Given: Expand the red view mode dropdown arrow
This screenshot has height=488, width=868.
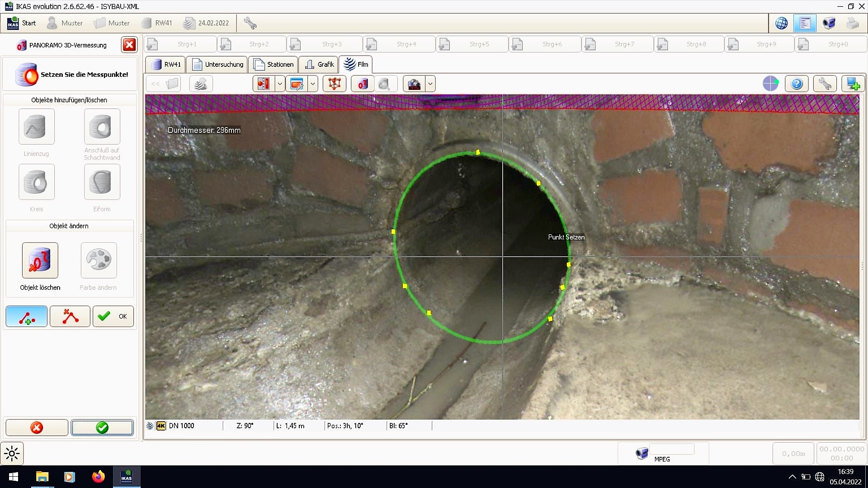Looking at the screenshot, I should click(x=280, y=84).
